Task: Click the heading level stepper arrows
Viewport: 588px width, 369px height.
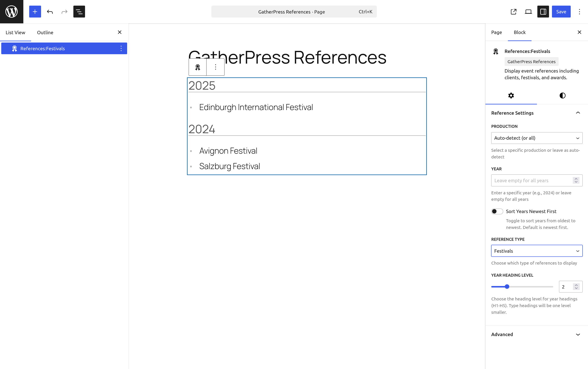Action: (576, 286)
